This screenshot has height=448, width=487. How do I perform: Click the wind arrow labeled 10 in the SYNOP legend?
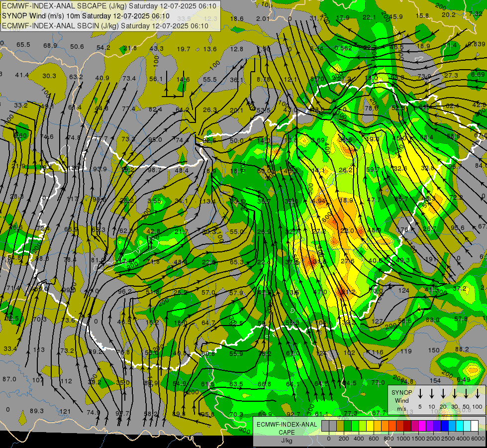point(432,394)
